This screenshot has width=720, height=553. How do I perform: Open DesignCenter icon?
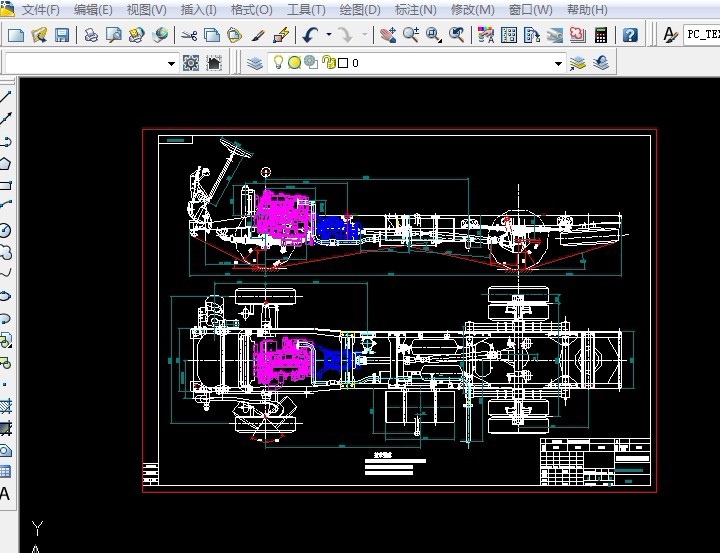coord(509,35)
